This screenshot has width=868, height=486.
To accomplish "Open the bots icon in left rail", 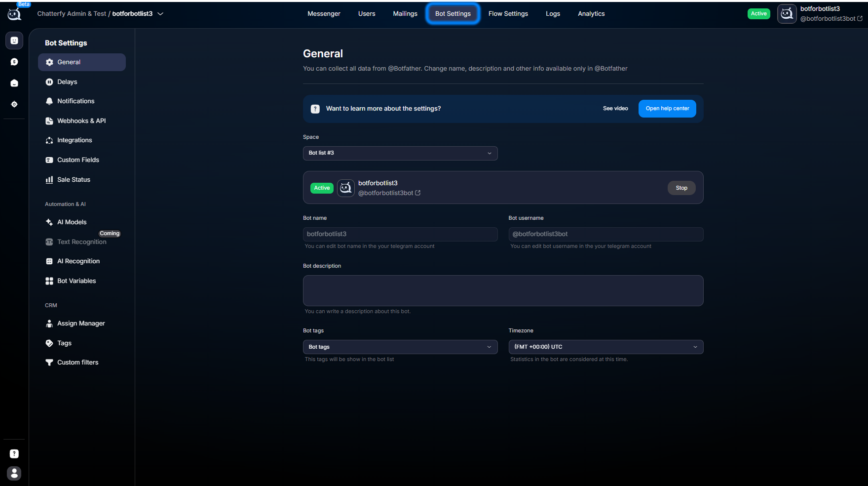I will pyautogui.click(x=14, y=40).
